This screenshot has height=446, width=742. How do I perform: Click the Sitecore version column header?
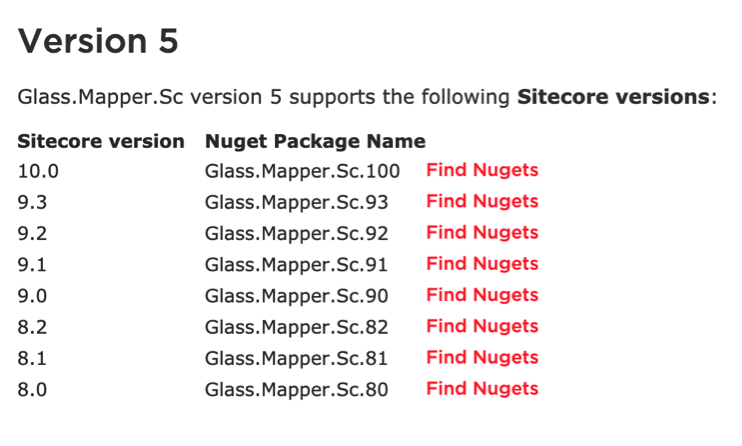[x=101, y=141]
